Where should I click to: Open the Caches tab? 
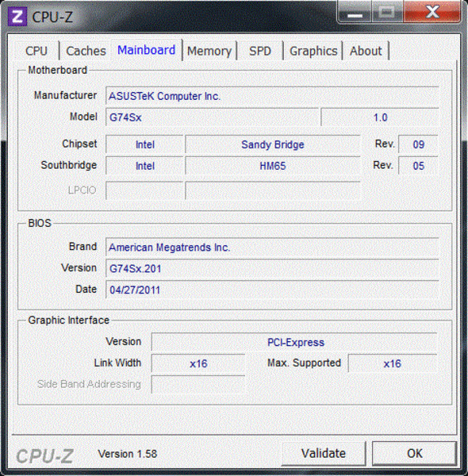coord(86,51)
